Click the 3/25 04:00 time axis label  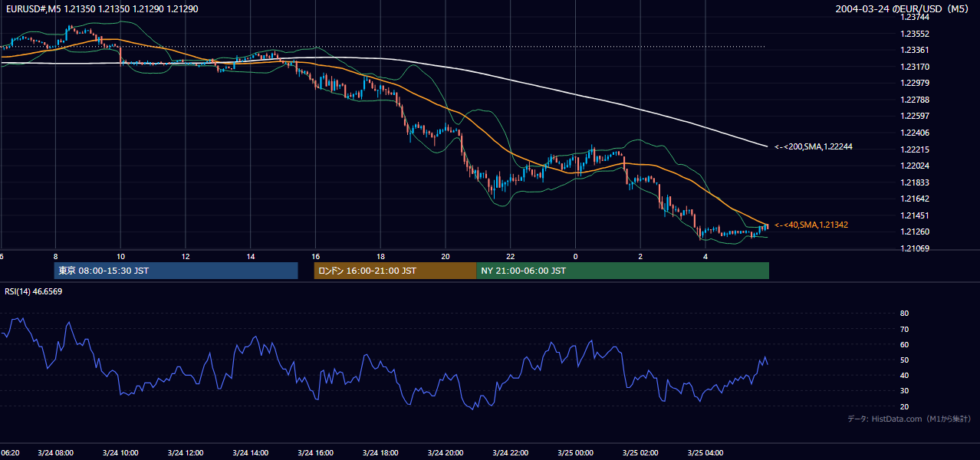tap(706, 453)
